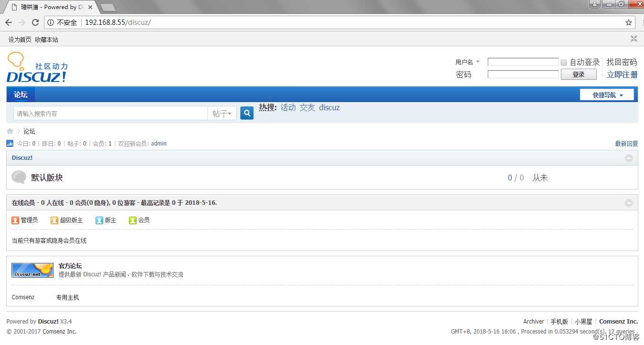Image resolution: width=644 pixels, height=345 pixels.
Task: Click Discuz! in the Powered by footer
Action: (x=48, y=322)
